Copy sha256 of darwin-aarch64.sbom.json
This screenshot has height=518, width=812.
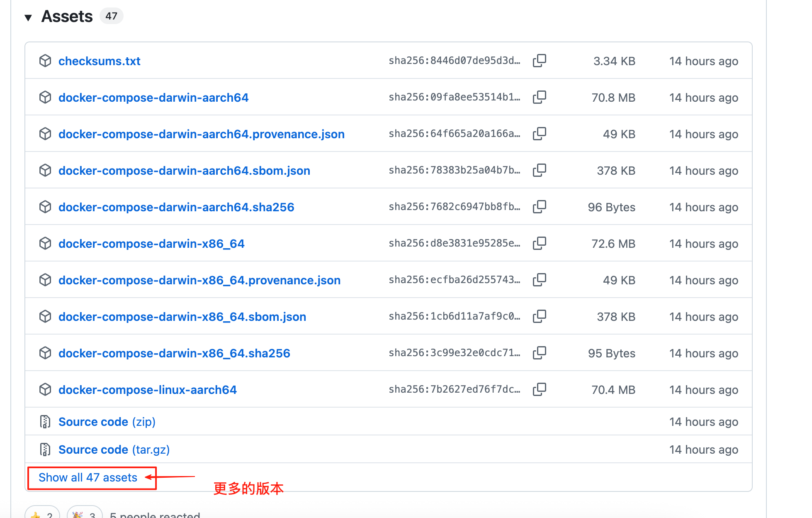click(x=540, y=170)
